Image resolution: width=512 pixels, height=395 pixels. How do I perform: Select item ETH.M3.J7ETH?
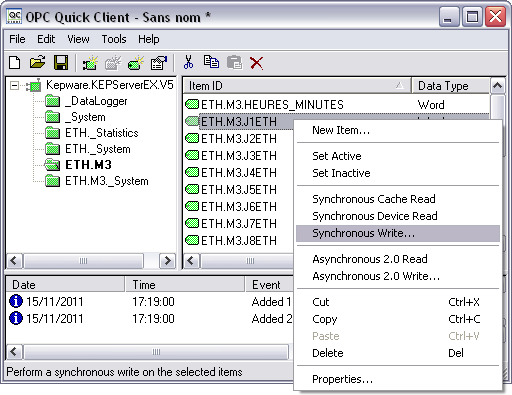coord(239,223)
